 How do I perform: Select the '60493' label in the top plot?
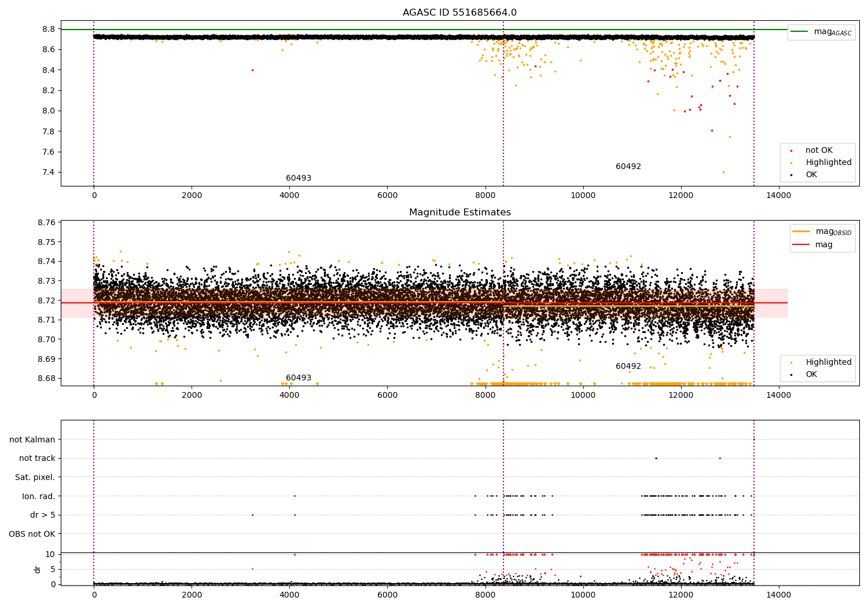pos(299,178)
